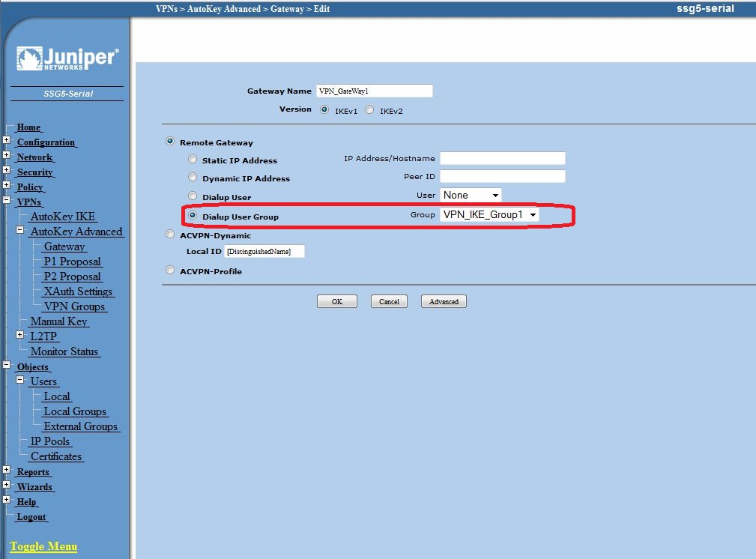Open the Gateway tree link
The image size is (756, 559).
tap(64, 247)
